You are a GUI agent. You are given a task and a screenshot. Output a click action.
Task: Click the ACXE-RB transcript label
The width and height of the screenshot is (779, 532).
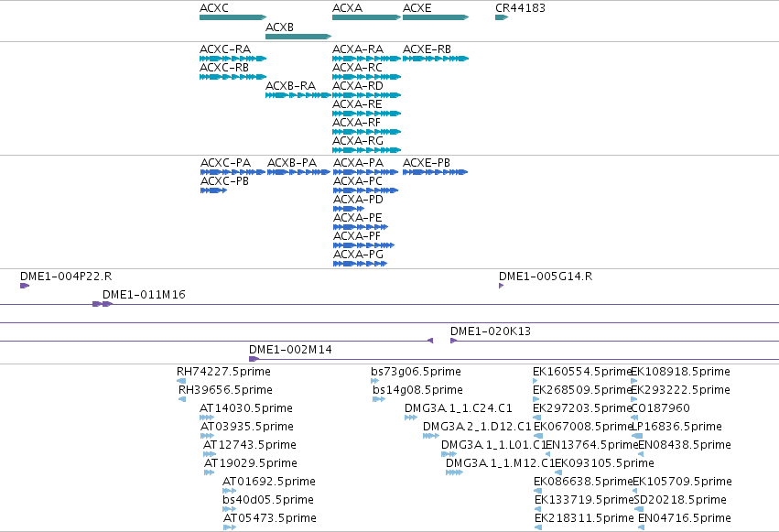[x=427, y=49]
